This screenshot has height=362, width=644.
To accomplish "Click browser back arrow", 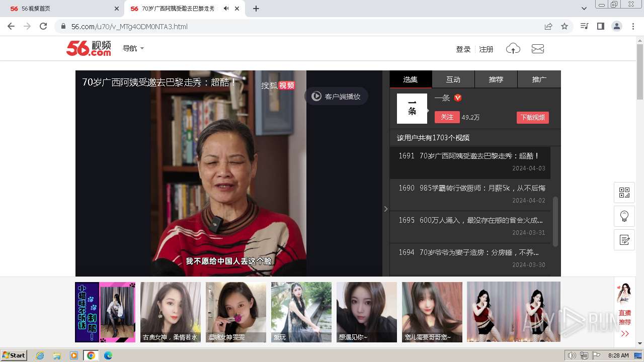I will 11,26.
